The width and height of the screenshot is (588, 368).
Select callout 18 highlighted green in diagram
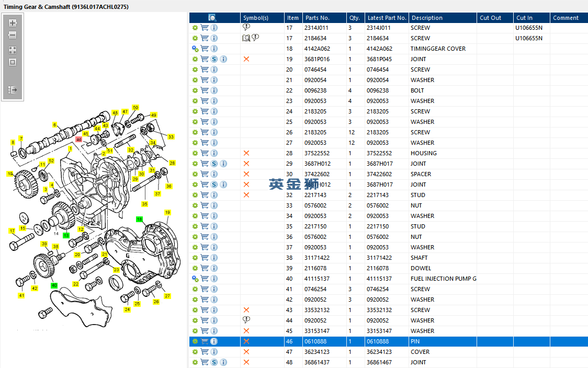pos(140,219)
